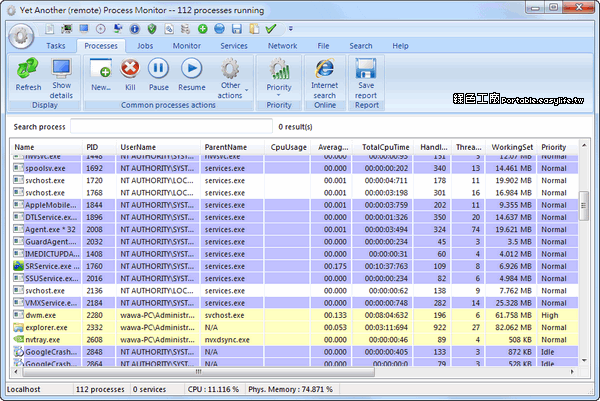The width and height of the screenshot is (600, 401).
Task: Click the blank document icon in quick toolbar
Action: click(x=50, y=29)
